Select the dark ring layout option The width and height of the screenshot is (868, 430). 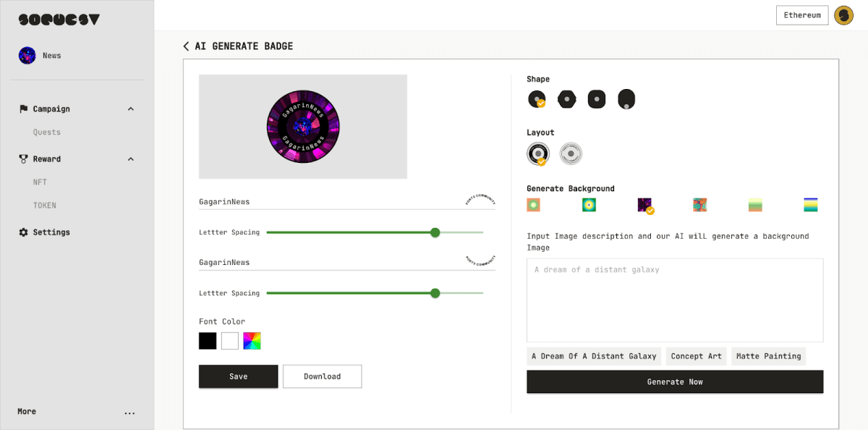pos(537,153)
